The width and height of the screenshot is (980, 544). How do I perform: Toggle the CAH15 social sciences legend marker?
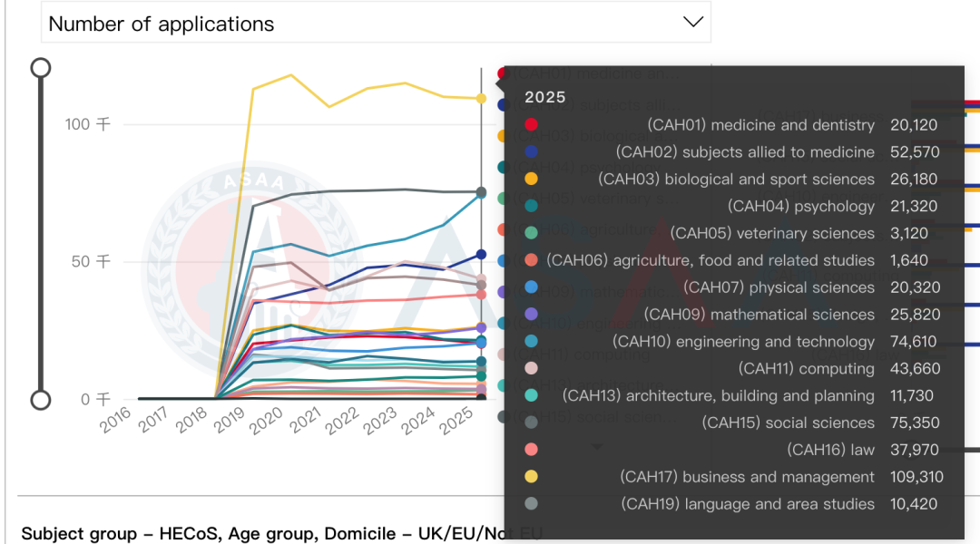coord(502,416)
